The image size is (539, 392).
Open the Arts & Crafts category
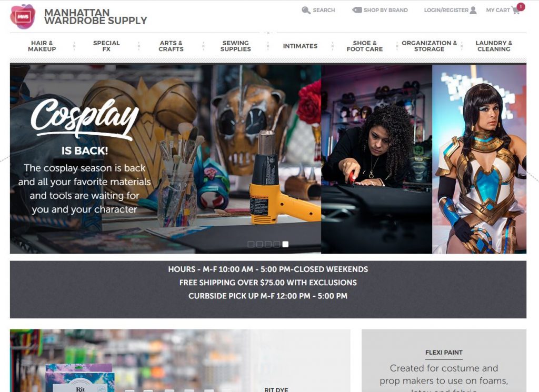click(x=171, y=46)
